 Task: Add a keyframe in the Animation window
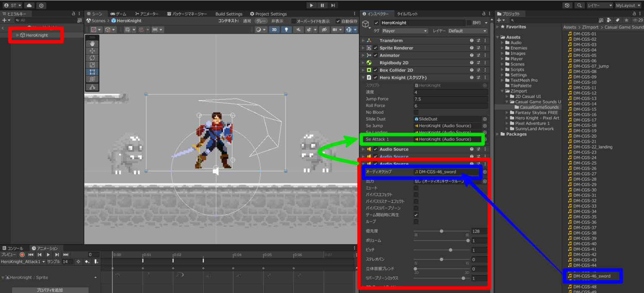pyautogui.click(x=87, y=262)
